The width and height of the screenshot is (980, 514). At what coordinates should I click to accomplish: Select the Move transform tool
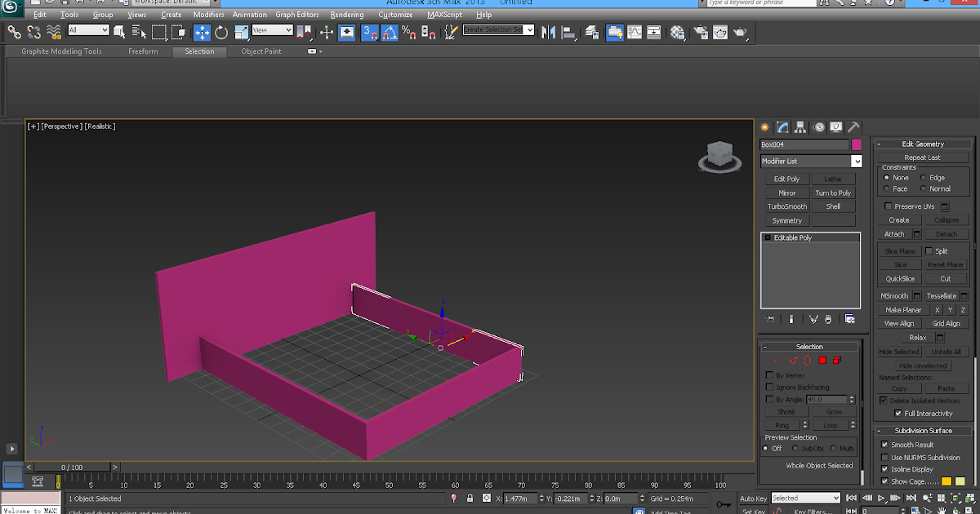202,33
